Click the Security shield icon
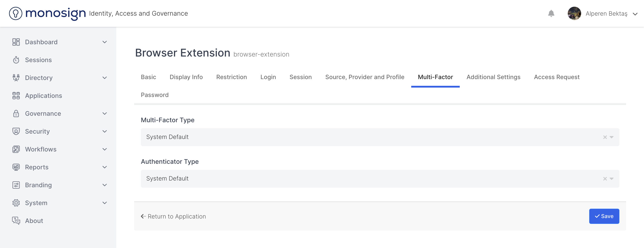This screenshot has height=248, width=644. point(16,131)
